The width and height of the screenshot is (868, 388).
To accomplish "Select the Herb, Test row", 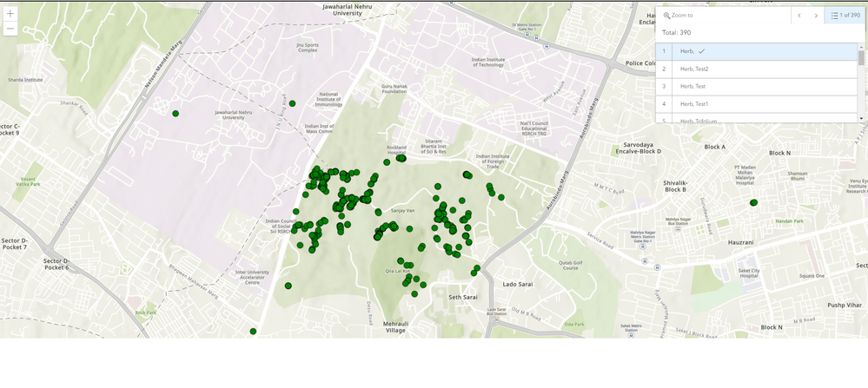I will click(757, 87).
